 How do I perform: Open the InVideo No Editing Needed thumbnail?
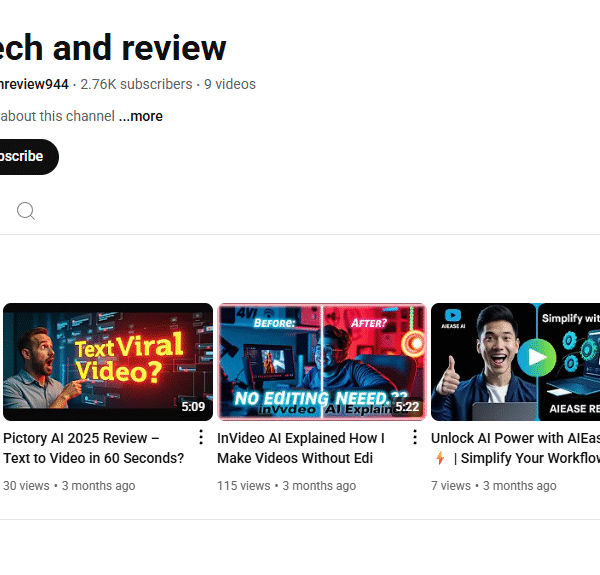point(322,362)
